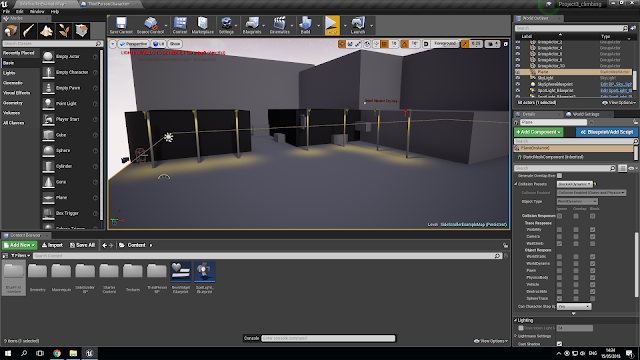Open the Build options dropdown arrow
The width and height of the screenshot is (640, 360).
pyautogui.click(x=318, y=26)
